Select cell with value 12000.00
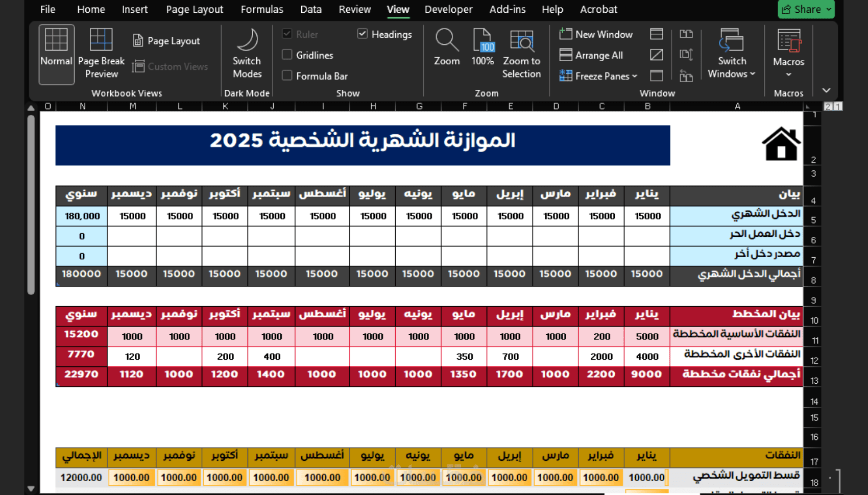Viewport: 868px width, 495px height. (x=82, y=478)
